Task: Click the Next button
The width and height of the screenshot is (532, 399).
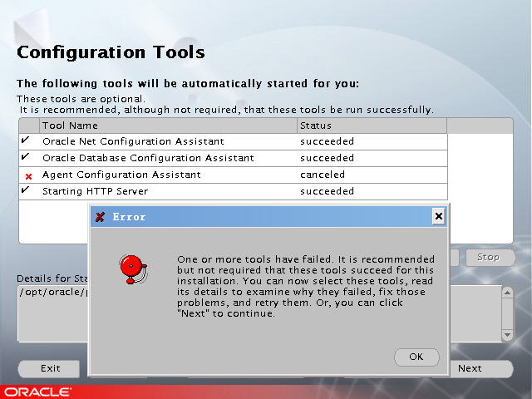Action: point(481,368)
